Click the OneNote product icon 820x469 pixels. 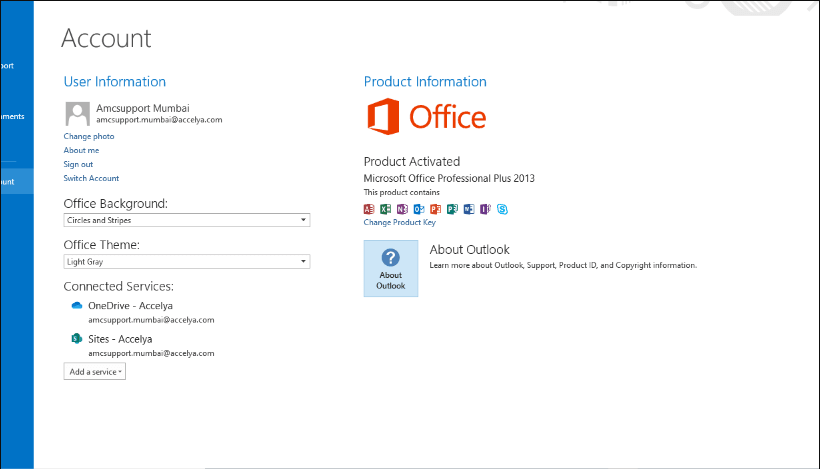click(x=402, y=209)
